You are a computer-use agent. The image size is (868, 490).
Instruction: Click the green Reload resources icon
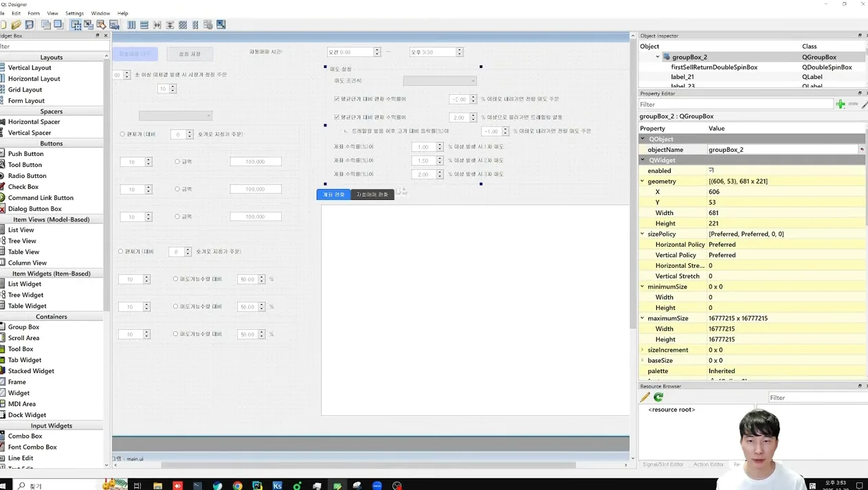coord(658,397)
